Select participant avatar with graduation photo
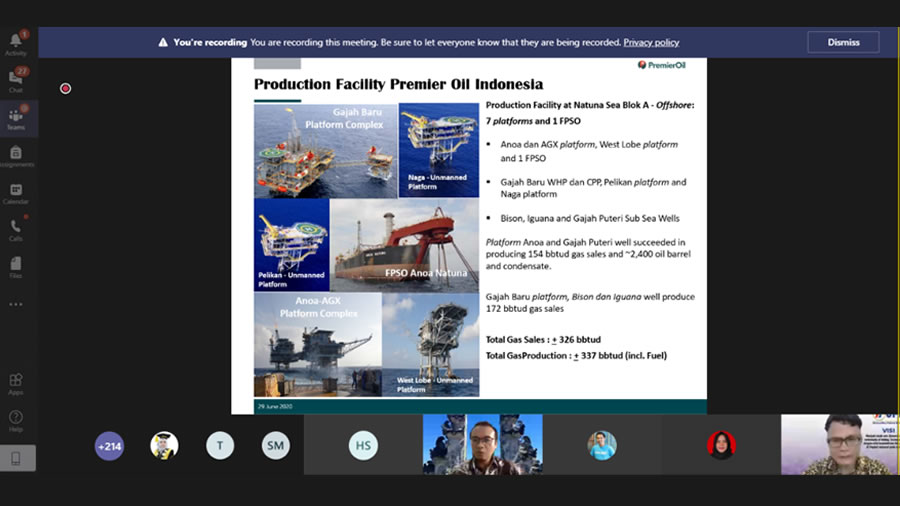This screenshot has width=900, height=506. [x=164, y=446]
